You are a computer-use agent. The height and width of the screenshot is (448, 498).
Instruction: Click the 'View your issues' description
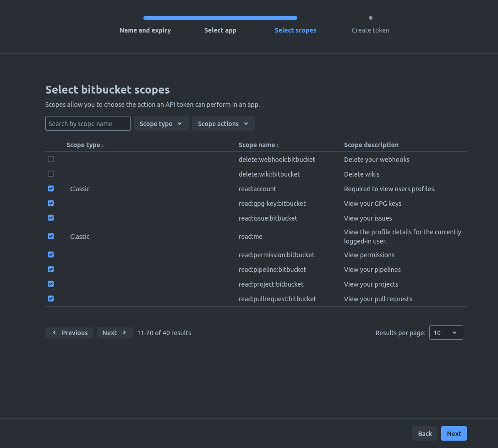368,218
